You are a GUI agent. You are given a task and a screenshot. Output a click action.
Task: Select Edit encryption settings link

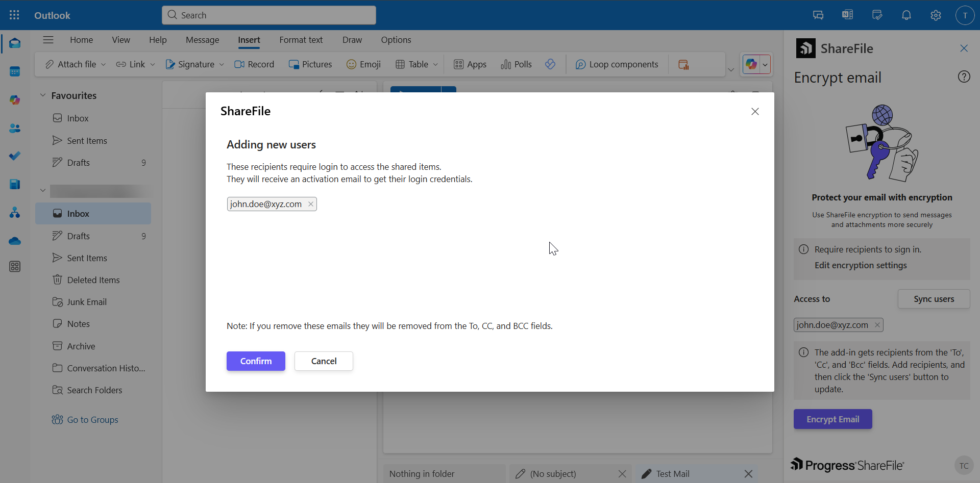pyautogui.click(x=861, y=265)
